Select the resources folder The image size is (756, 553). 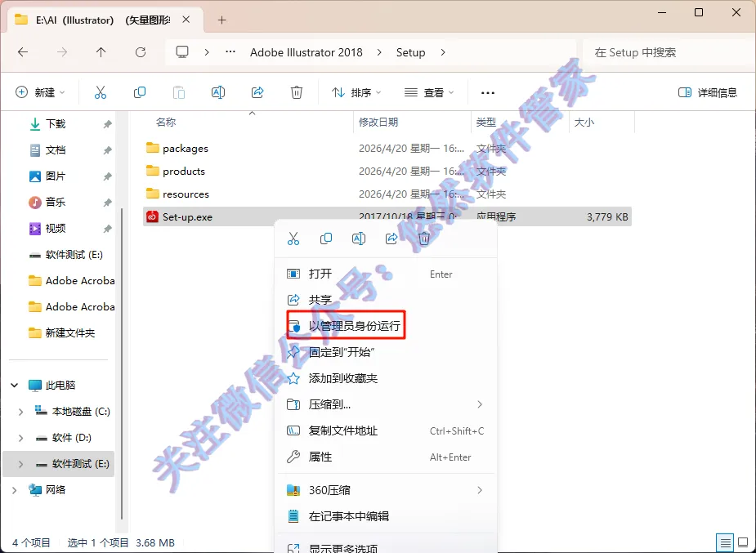pyautogui.click(x=186, y=194)
